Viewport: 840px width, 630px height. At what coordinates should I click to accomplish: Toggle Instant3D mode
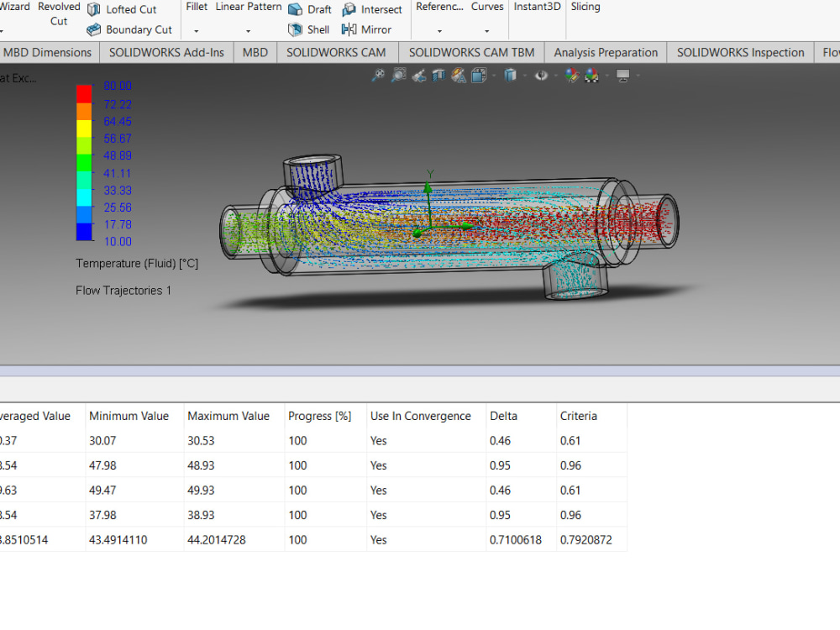[538, 7]
